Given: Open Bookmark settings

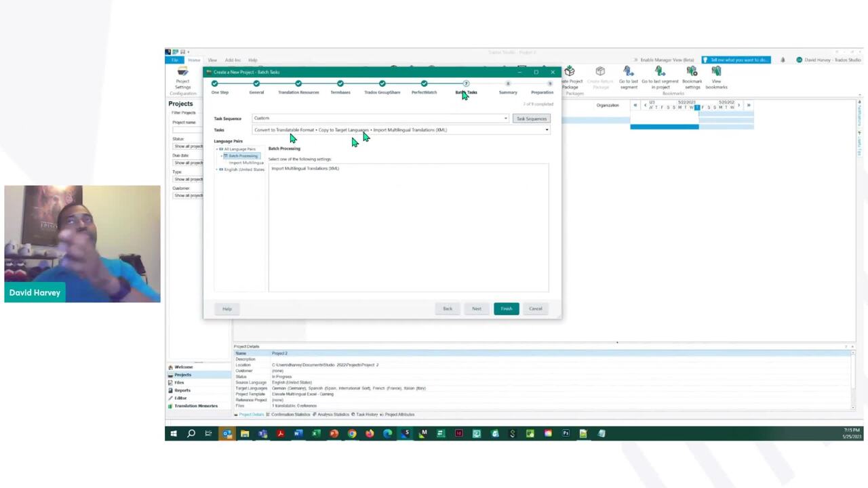Looking at the screenshot, I should (692, 78).
